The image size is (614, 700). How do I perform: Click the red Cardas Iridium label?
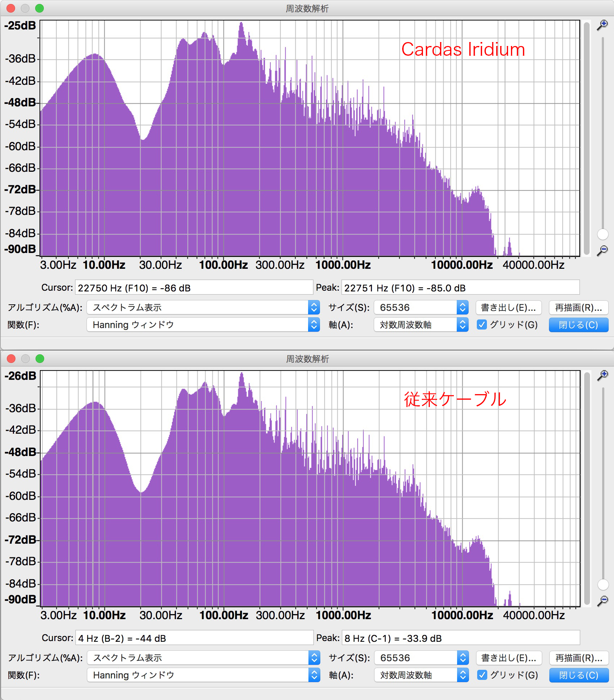click(x=463, y=49)
